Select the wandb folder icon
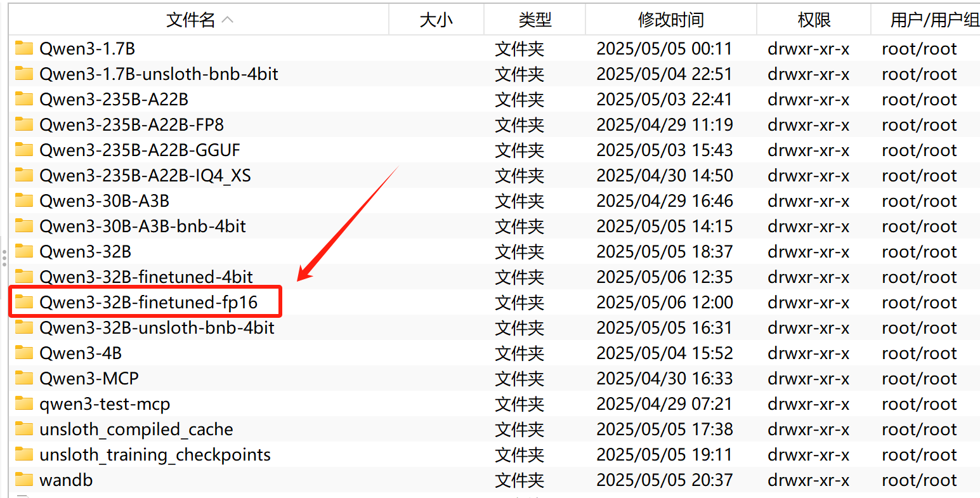Image resolution: width=980 pixels, height=498 pixels. (24, 480)
